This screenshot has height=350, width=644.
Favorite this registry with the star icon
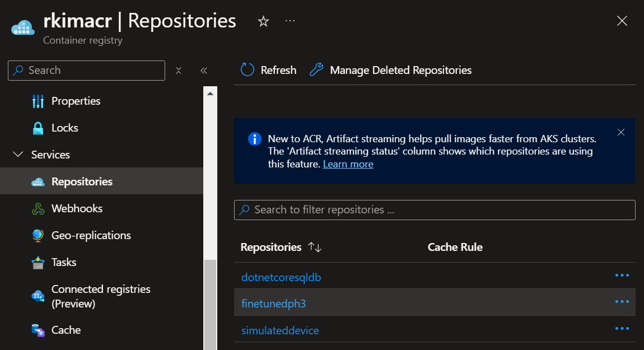[x=263, y=21]
